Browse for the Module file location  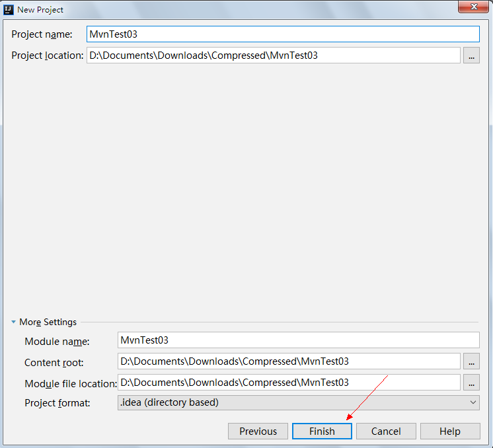click(471, 383)
